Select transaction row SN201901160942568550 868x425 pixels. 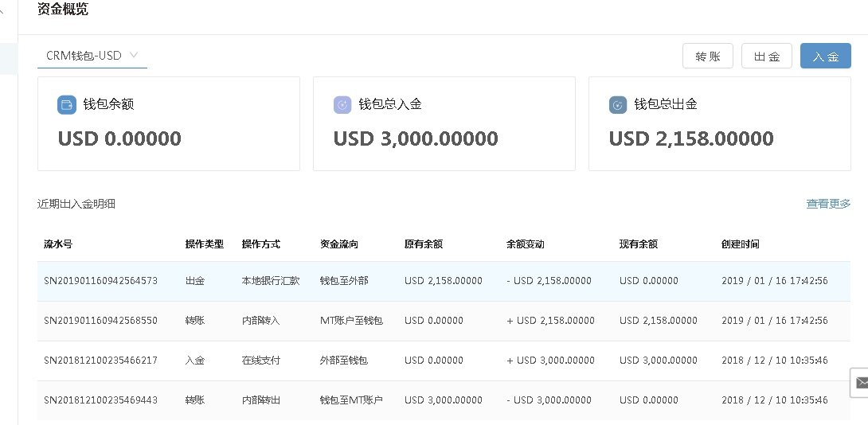coord(100,321)
